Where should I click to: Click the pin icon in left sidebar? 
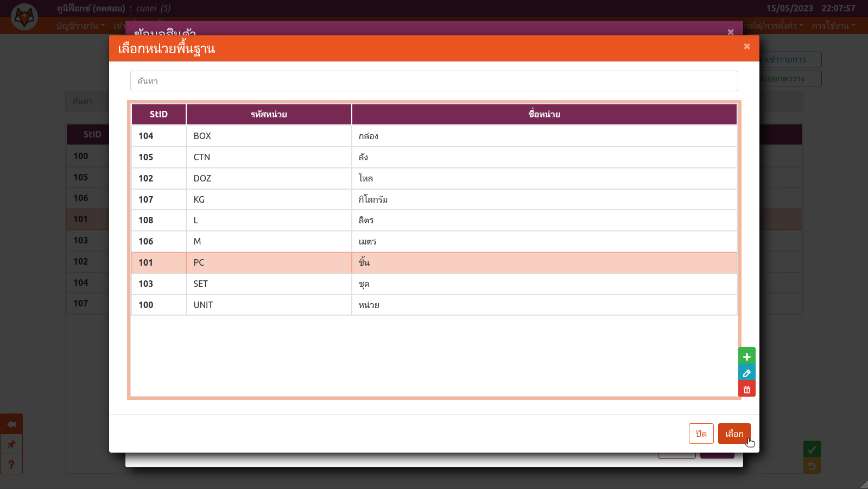(11, 444)
